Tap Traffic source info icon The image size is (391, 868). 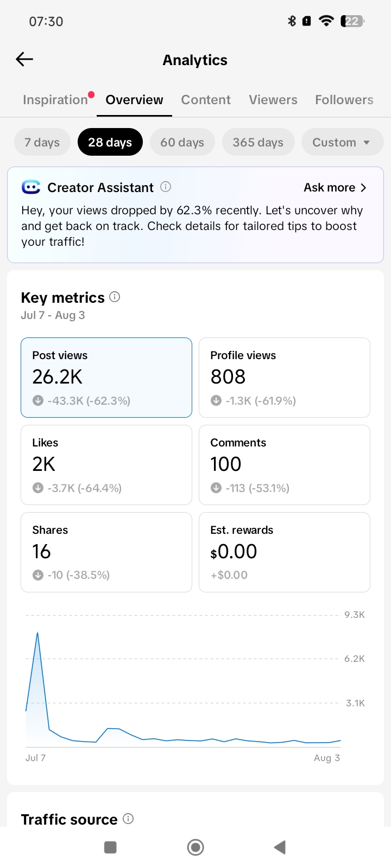pyautogui.click(x=128, y=819)
